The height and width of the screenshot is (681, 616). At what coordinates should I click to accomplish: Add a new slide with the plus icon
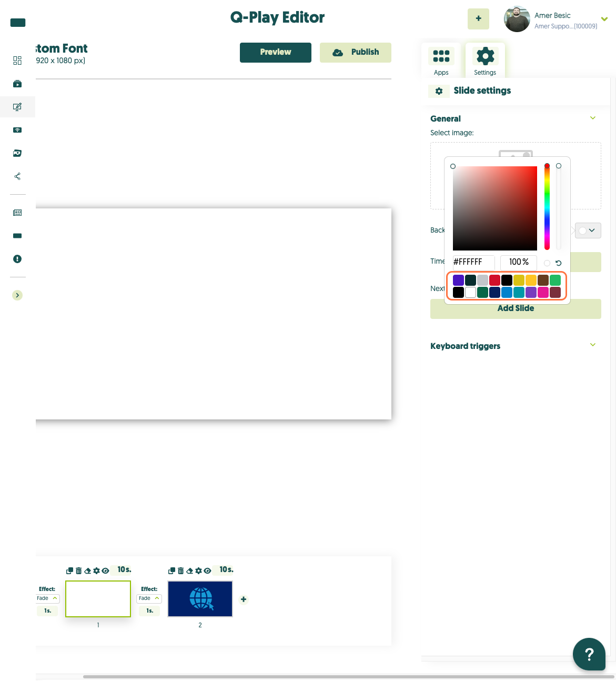tap(244, 599)
